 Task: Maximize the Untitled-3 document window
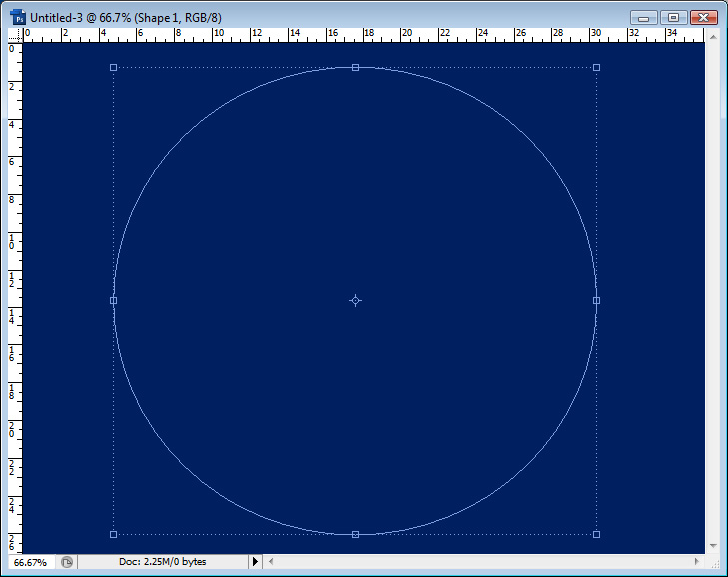(x=673, y=18)
